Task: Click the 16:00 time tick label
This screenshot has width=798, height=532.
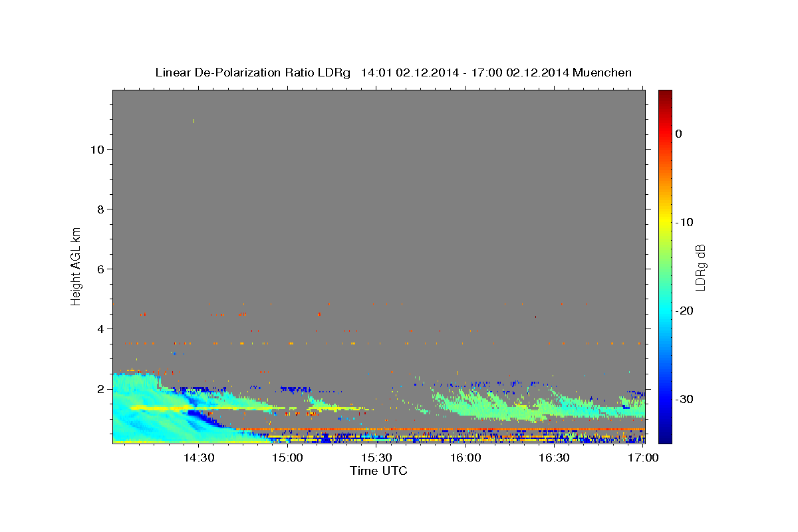Action: point(466,459)
